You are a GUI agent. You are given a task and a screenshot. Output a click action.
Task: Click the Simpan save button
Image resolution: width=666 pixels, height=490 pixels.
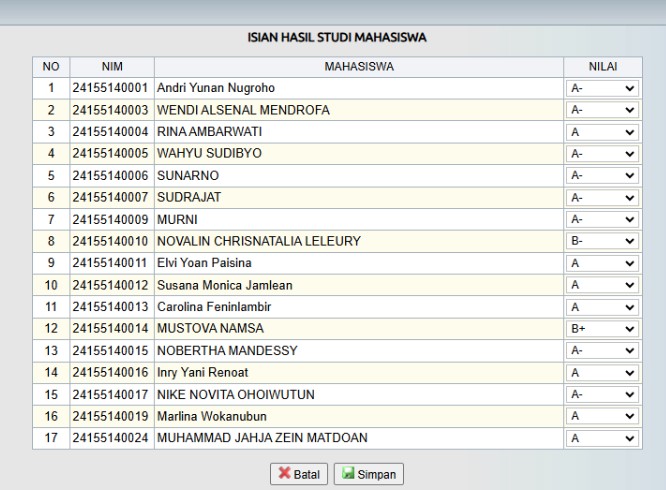[368, 472]
